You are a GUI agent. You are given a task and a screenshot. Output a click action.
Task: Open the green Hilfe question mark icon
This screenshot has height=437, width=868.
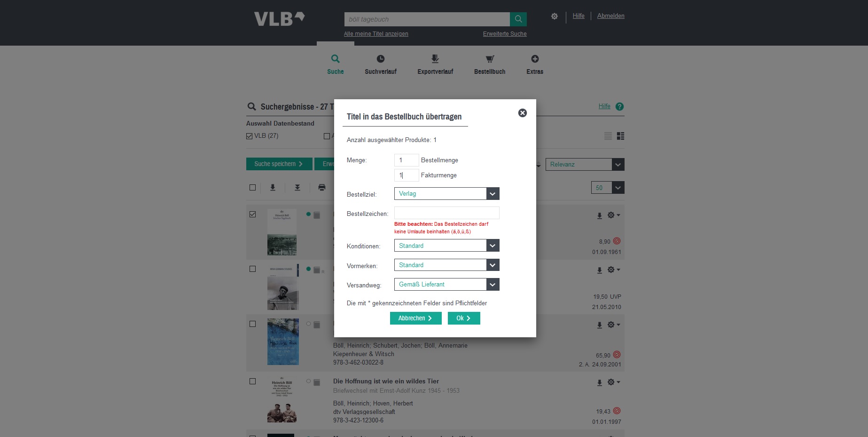[619, 107]
